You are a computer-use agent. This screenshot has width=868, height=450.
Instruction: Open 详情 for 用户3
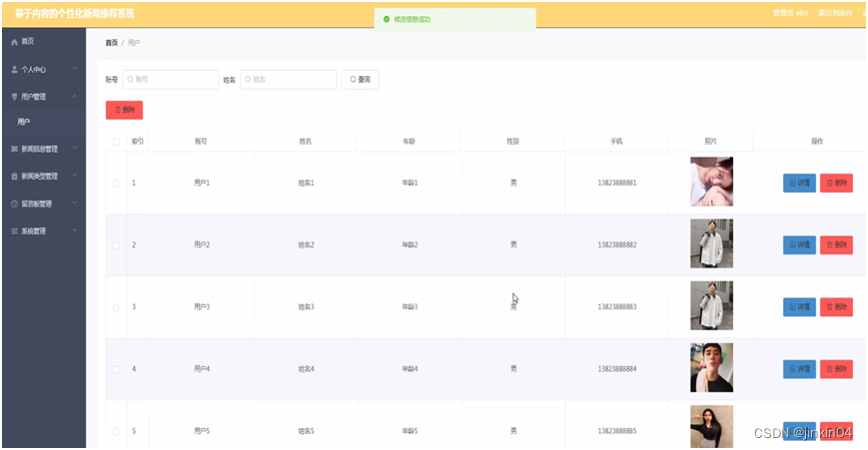799,307
